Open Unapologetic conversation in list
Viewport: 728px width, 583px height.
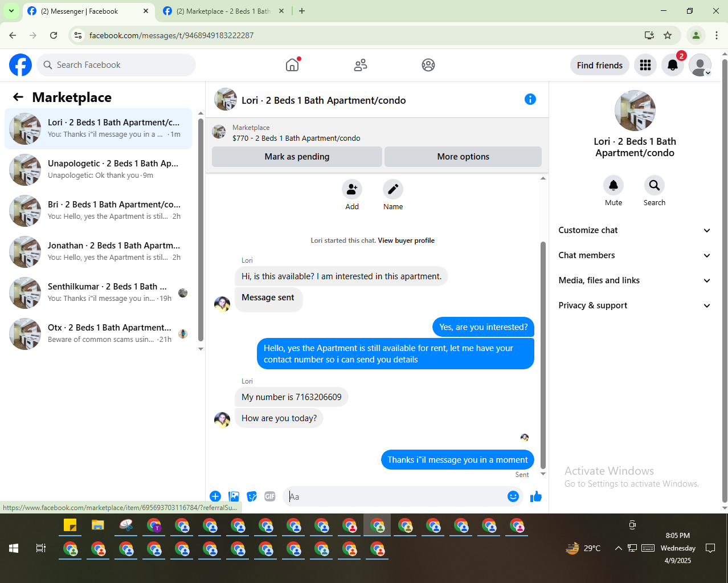(x=98, y=170)
